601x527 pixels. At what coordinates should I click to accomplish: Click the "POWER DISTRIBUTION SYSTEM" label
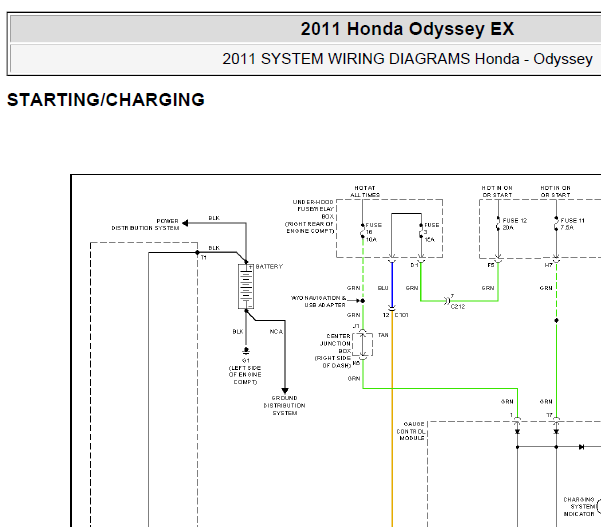(145, 225)
